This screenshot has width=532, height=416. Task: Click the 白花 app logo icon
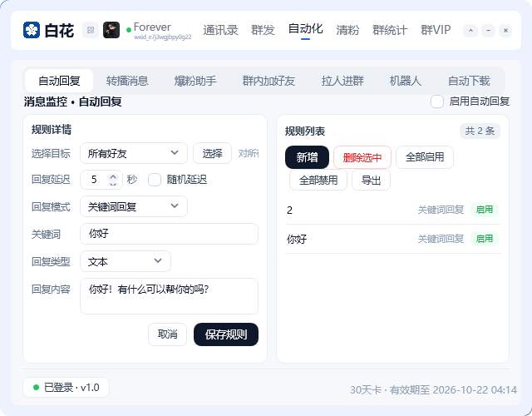click(32, 30)
